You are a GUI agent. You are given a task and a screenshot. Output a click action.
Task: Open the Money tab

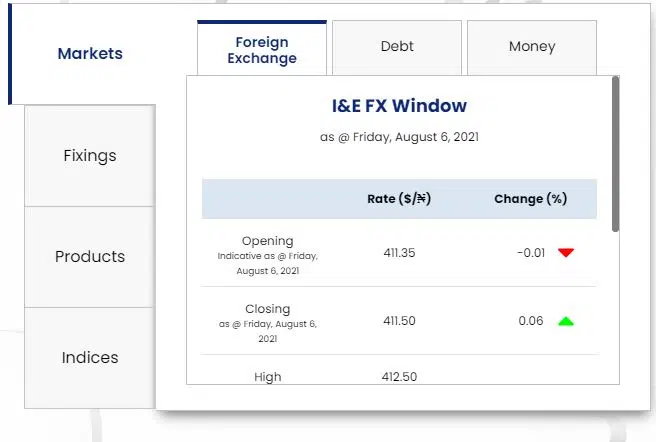click(x=532, y=46)
